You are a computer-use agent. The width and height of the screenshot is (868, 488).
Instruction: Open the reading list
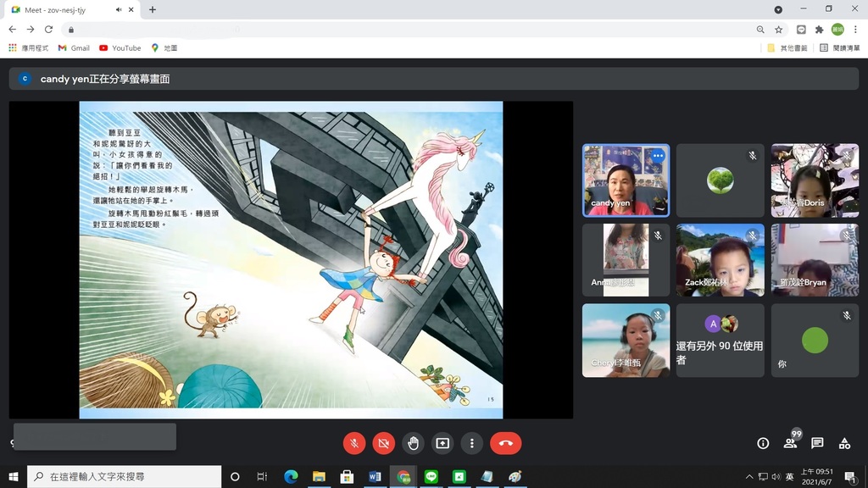pos(840,48)
